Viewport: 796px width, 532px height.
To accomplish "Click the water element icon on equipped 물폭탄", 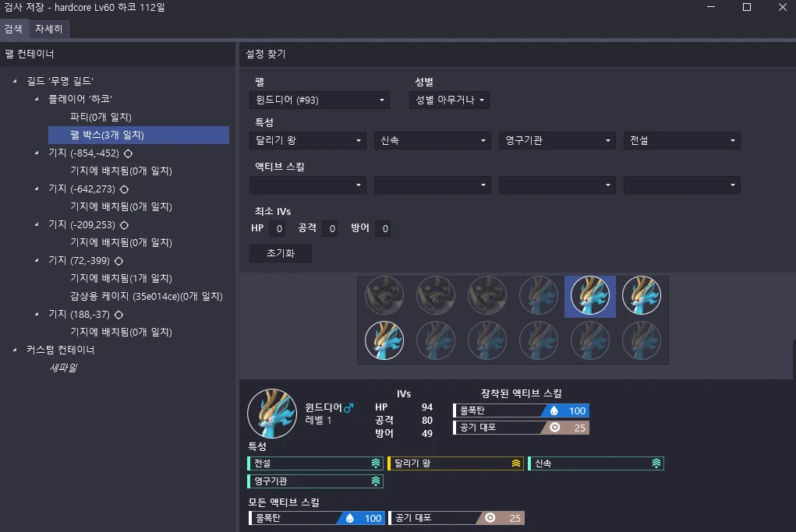I will coord(554,410).
